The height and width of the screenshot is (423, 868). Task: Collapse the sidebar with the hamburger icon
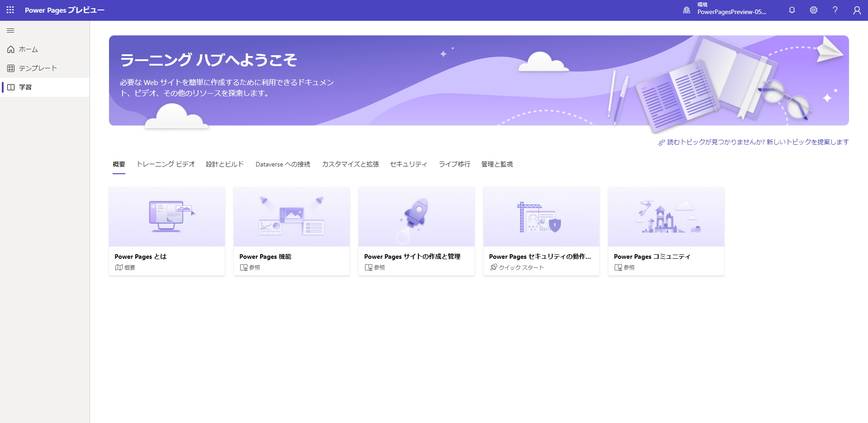click(10, 30)
